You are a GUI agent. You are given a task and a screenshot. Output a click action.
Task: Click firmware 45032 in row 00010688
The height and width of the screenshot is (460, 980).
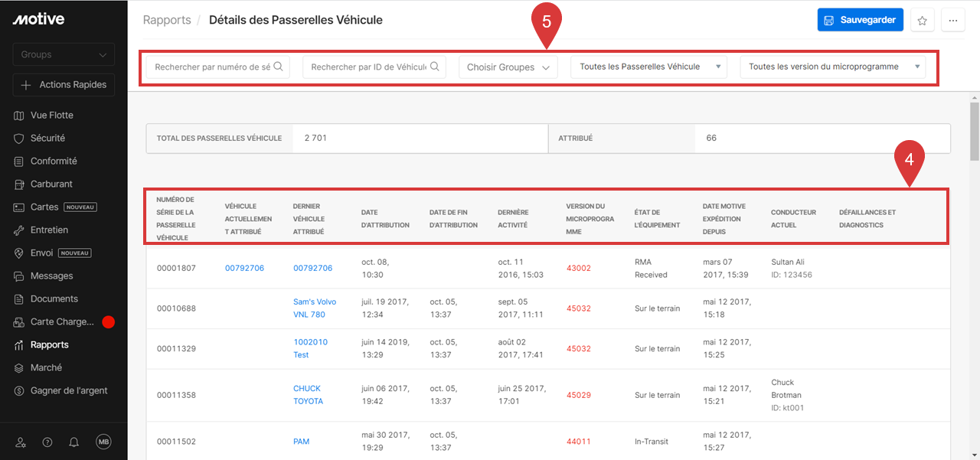pos(579,308)
